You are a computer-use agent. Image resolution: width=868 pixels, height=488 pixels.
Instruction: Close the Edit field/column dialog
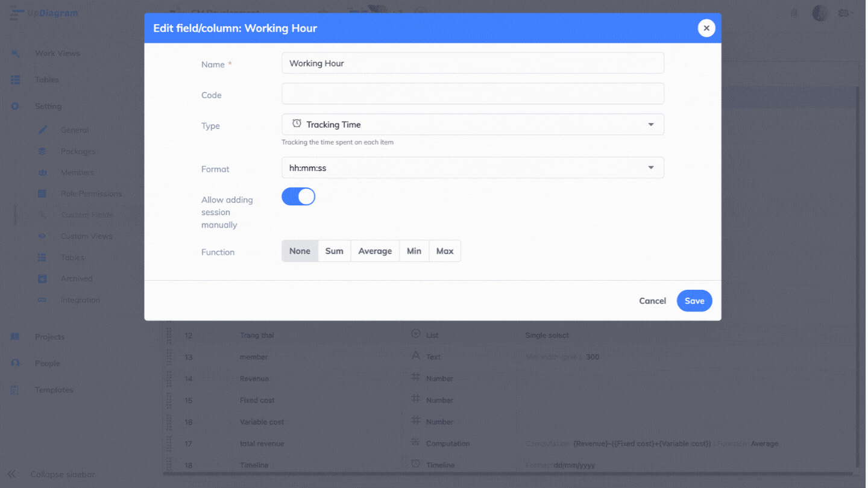pos(706,28)
